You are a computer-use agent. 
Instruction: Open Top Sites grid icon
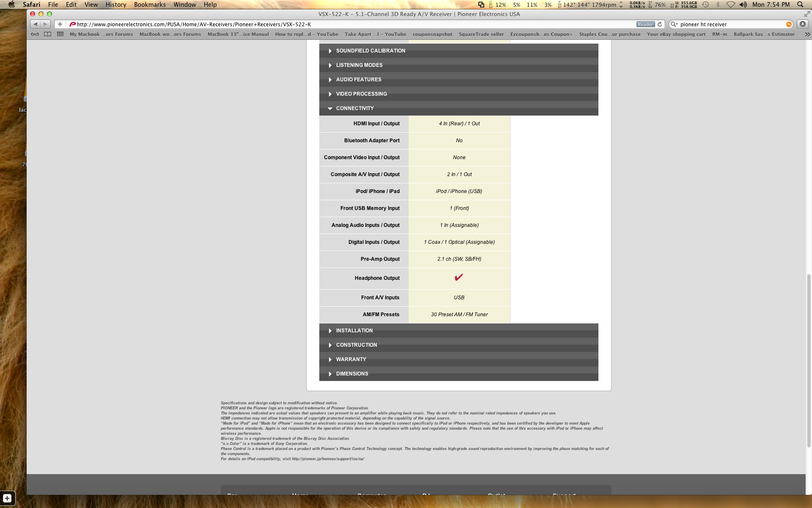60,34
